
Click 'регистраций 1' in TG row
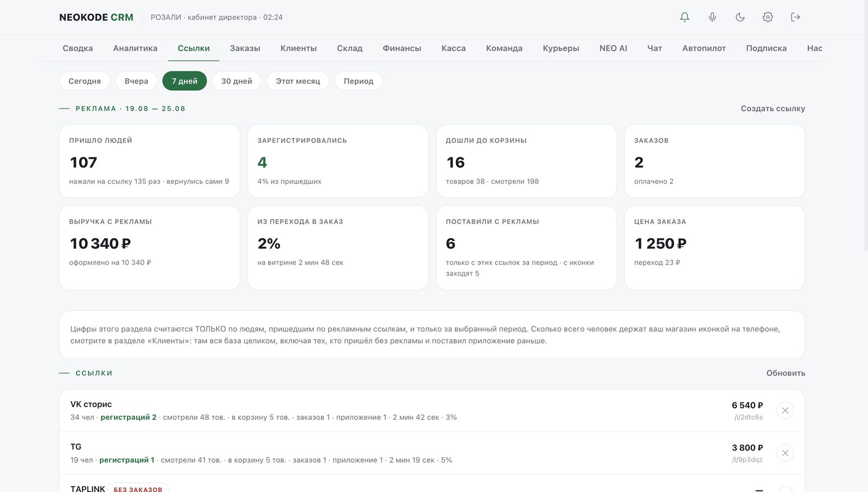coord(127,460)
